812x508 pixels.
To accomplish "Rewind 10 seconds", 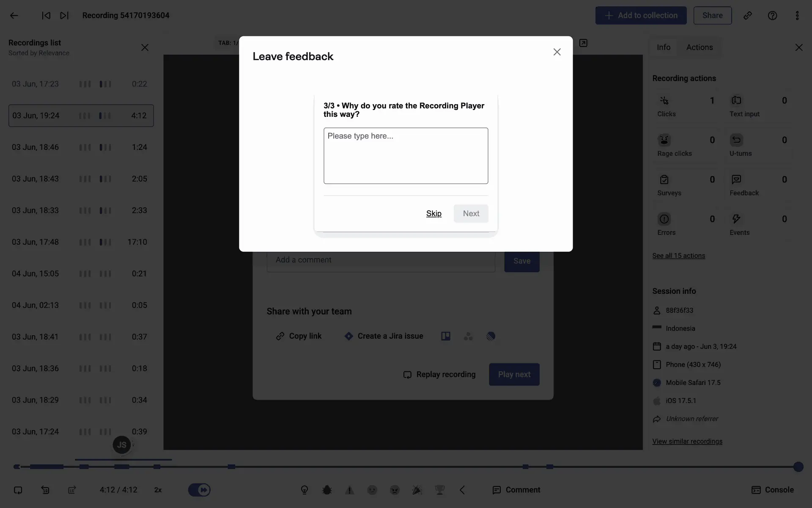I will (45, 490).
